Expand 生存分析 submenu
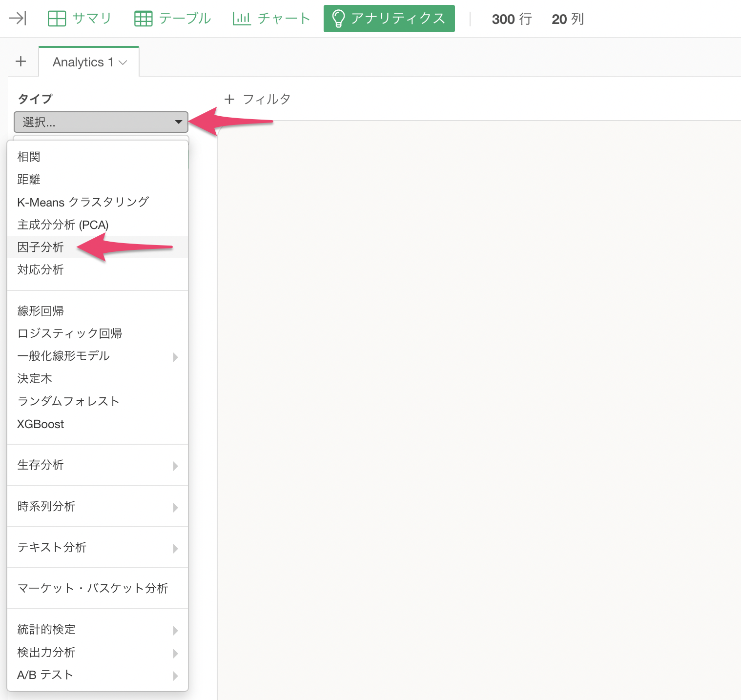741x700 pixels. click(98, 465)
